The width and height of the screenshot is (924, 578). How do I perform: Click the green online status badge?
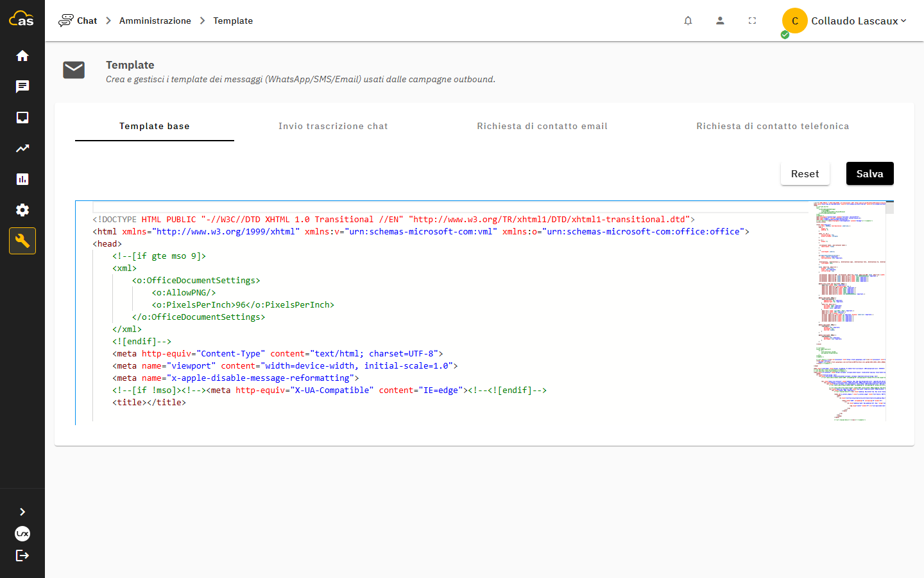pyautogui.click(x=785, y=35)
